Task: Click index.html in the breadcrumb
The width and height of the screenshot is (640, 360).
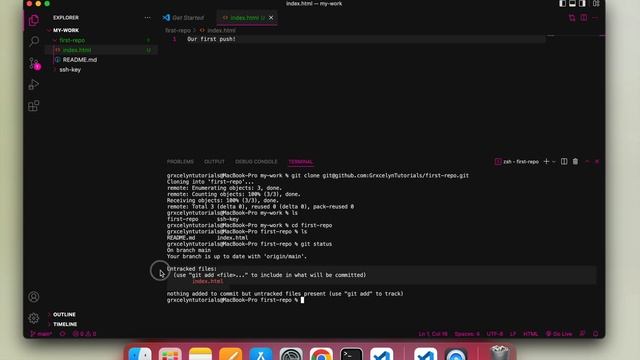Action: point(221,30)
